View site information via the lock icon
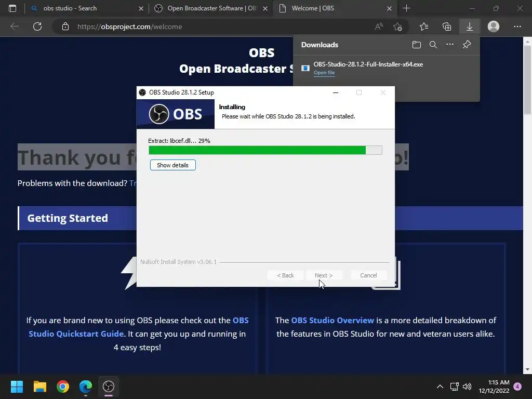 65,26
